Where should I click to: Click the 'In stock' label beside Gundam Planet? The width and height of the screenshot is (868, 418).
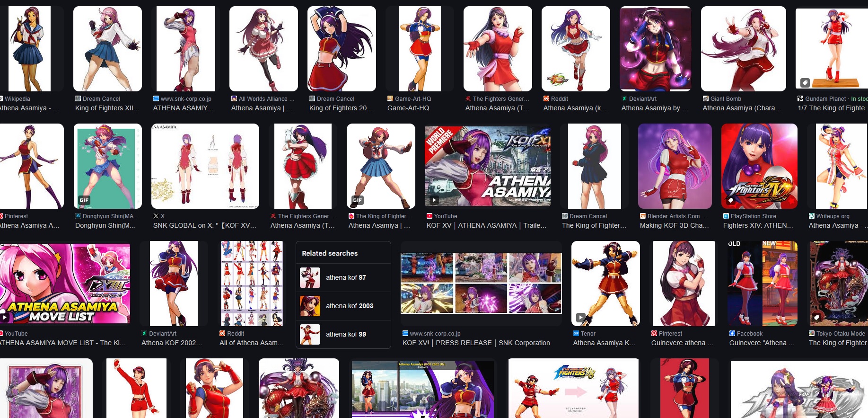tap(859, 98)
